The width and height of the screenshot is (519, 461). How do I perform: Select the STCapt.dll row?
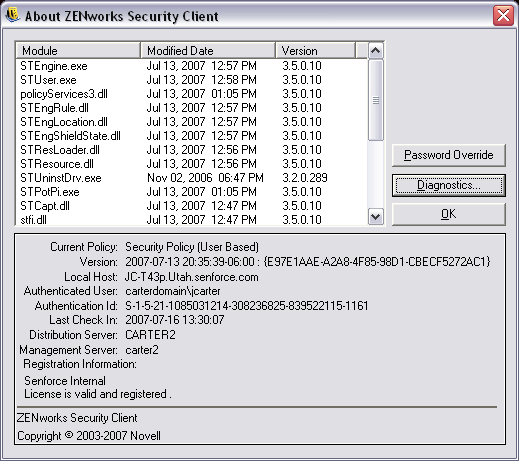coord(192,206)
